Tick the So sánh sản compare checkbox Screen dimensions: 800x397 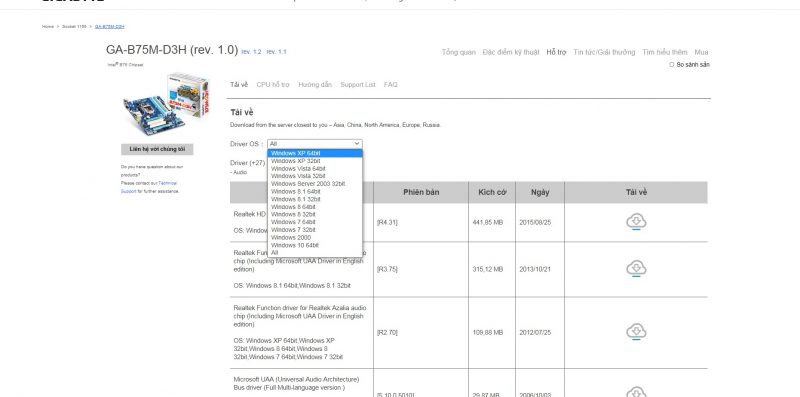point(671,65)
